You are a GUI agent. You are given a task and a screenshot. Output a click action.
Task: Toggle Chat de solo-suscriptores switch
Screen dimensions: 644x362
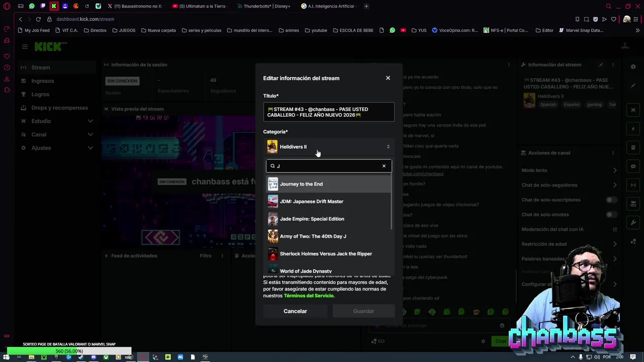611,200
